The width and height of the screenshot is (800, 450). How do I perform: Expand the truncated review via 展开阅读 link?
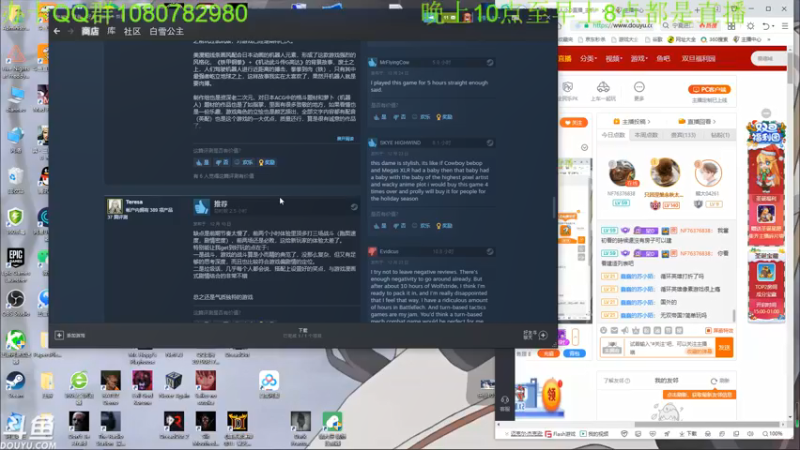(x=345, y=139)
